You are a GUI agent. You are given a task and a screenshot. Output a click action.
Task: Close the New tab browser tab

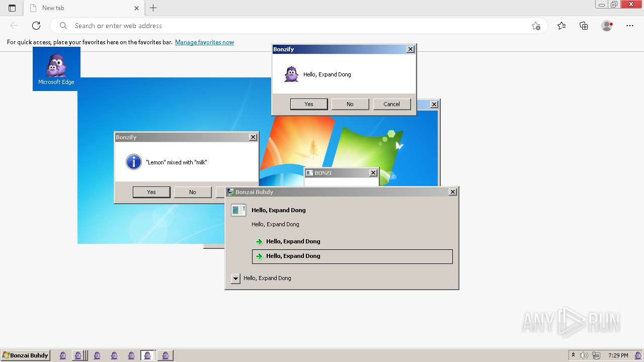pyautogui.click(x=137, y=8)
